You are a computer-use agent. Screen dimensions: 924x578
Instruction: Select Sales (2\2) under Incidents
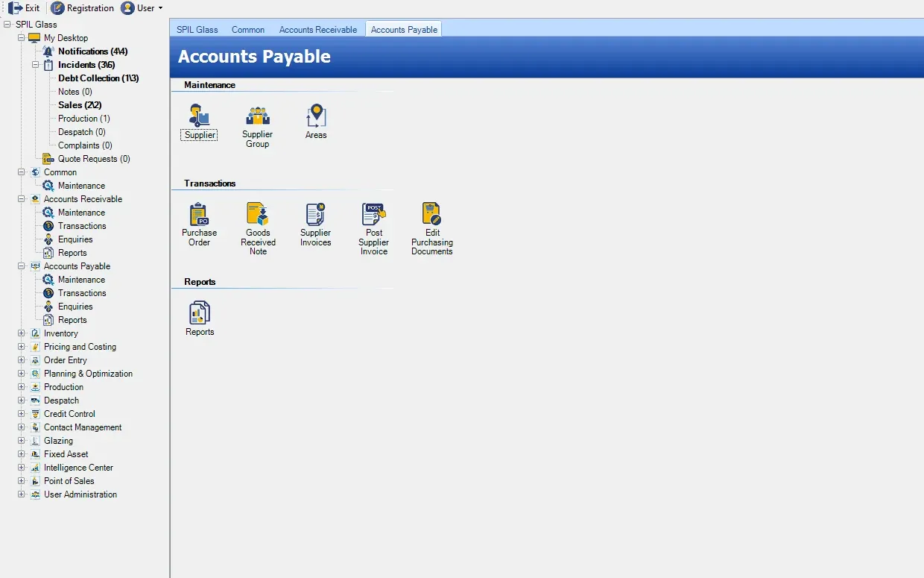80,105
